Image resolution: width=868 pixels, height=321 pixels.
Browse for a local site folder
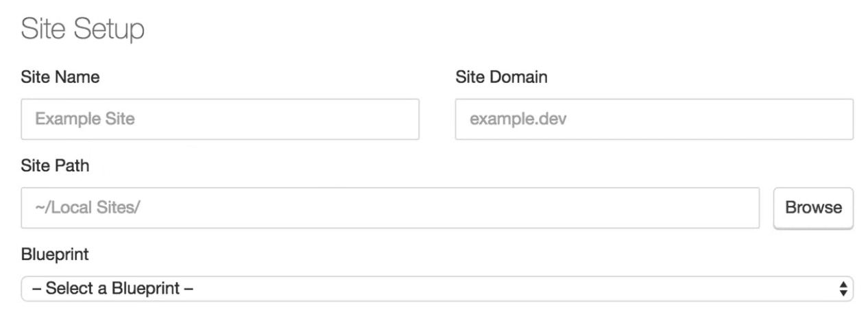(x=813, y=208)
